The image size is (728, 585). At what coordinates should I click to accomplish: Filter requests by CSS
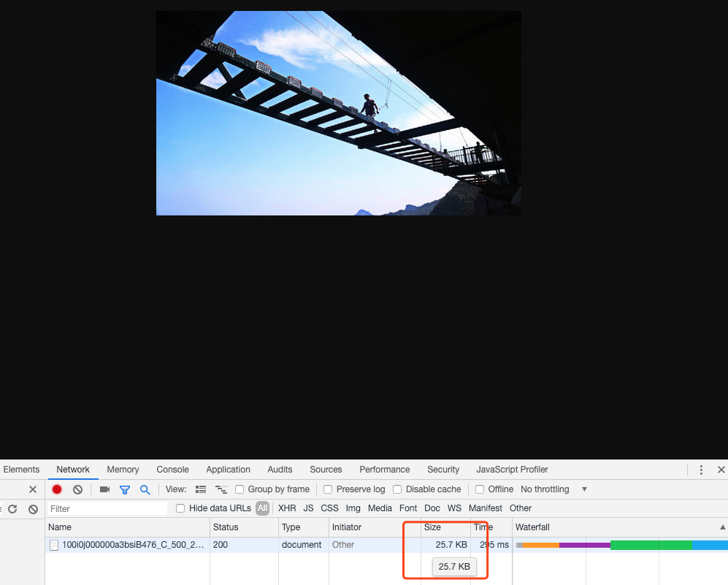[x=329, y=508]
